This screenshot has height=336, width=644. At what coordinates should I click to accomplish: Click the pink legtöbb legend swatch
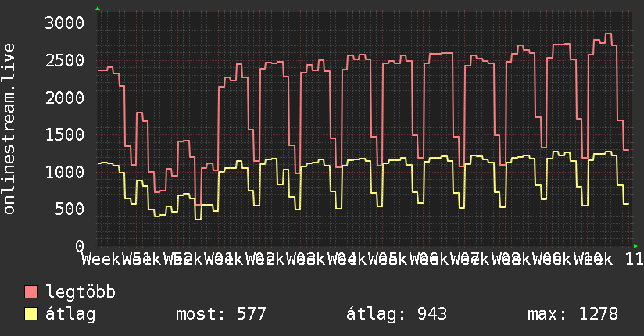click(x=30, y=292)
